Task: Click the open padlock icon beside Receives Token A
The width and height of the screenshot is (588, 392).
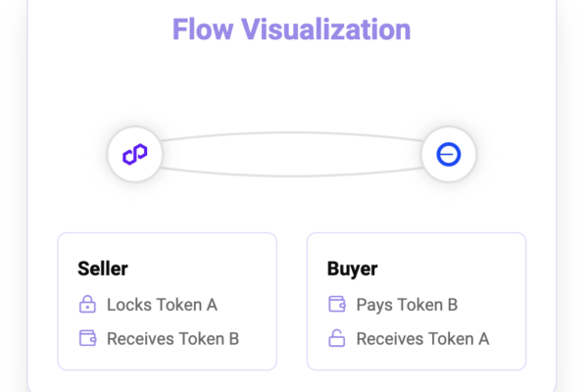Action: [x=337, y=338]
